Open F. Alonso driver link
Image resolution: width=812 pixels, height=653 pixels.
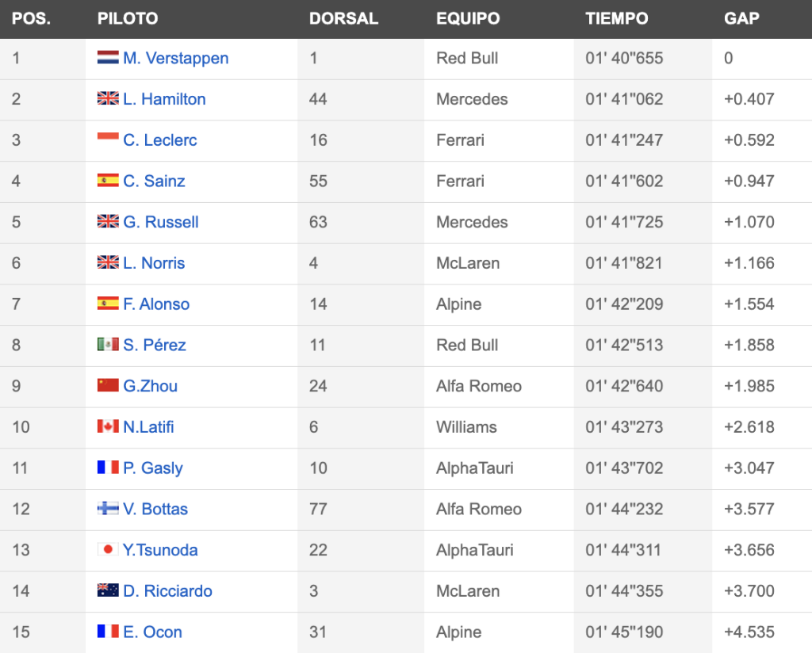156,304
